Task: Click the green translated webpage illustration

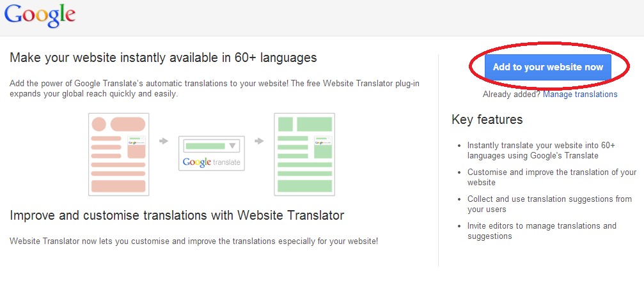Action: 304,154
